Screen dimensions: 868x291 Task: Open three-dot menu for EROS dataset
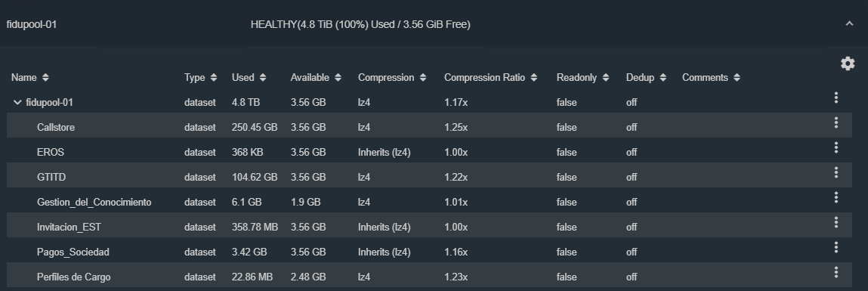click(x=836, y=147)
